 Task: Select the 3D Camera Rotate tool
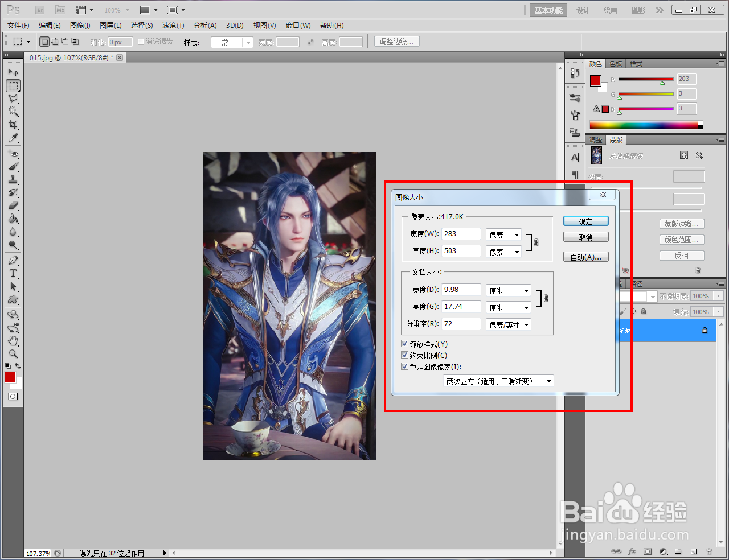point(13,328)
